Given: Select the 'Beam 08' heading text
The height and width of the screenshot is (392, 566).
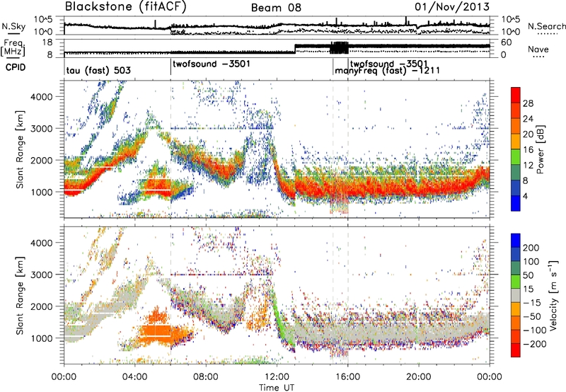Looking at the screenshot, I should [x=276, y=8].
